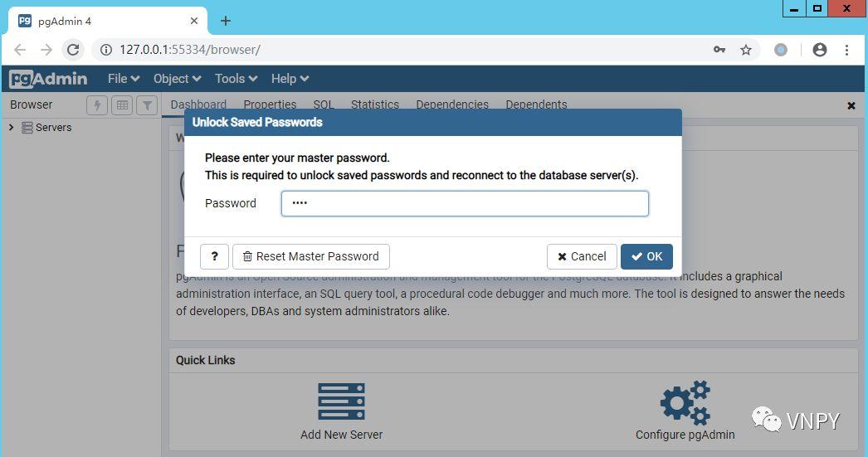Click the Filtered Rows funnel icon
Screen dimensions: 868x457
click(x=147, y=105)
